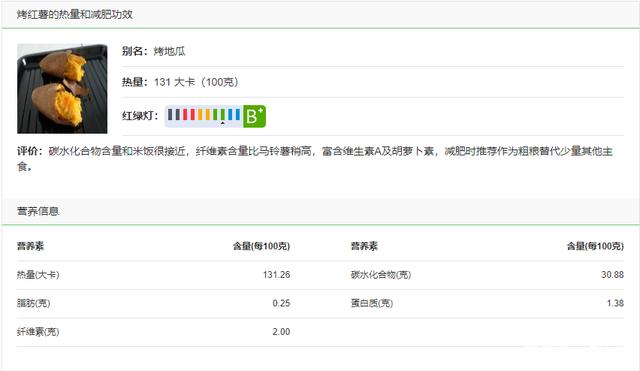
Task: Click the left 营养素 column header
Action: (x=30, y=246)
